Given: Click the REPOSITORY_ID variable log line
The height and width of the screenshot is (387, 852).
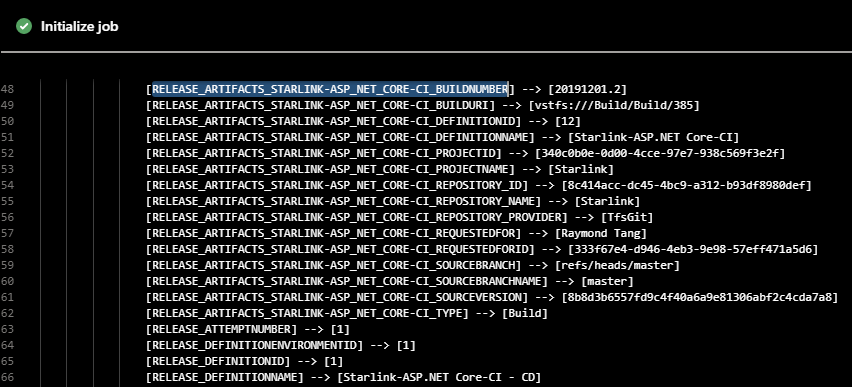Looking at the screenshot, I should (479, 185).
